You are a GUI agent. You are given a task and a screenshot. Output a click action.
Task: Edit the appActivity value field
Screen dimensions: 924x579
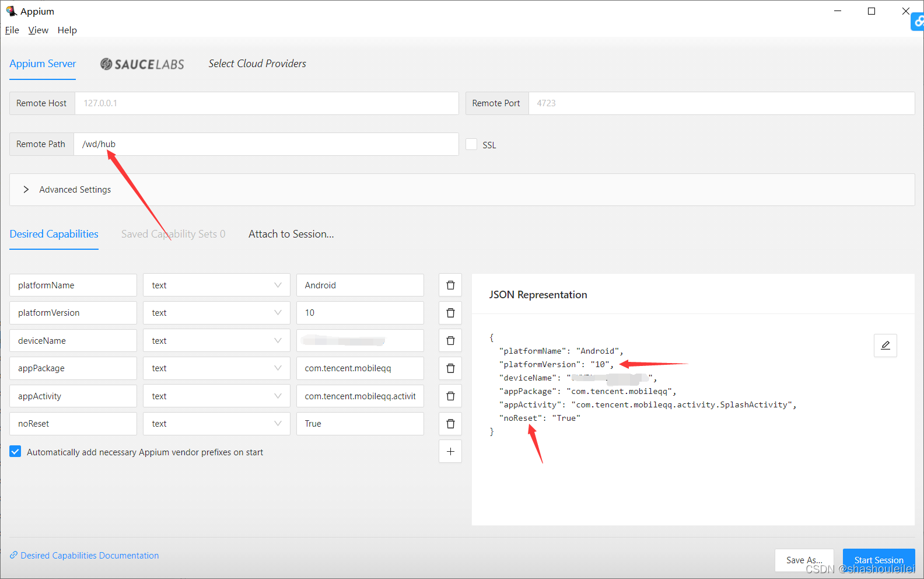coord(360,396)
